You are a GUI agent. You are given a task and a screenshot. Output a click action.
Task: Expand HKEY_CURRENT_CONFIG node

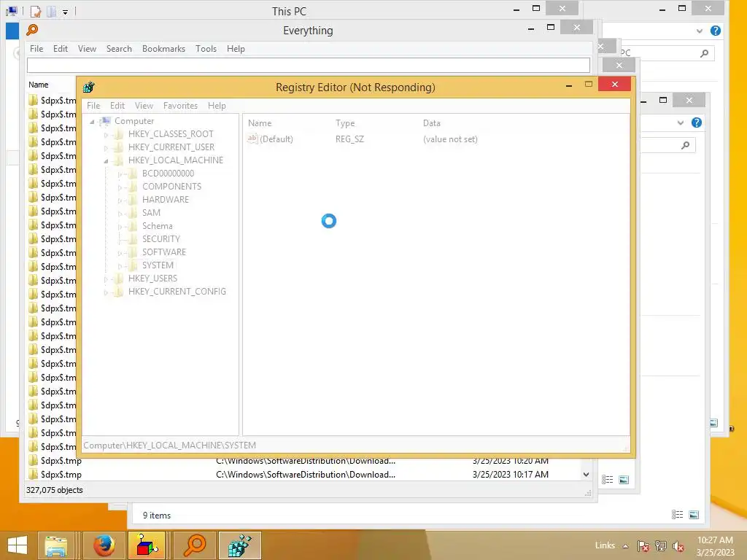[x=106, y=292]
